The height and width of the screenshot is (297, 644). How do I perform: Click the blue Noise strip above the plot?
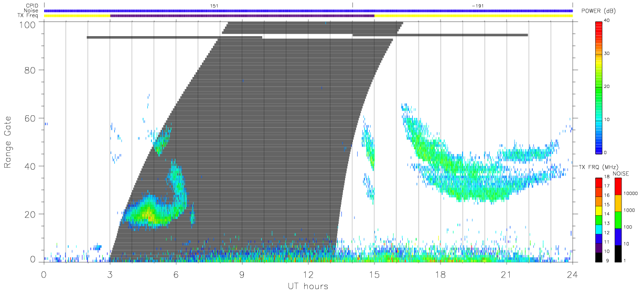click(x=308, y=10)
